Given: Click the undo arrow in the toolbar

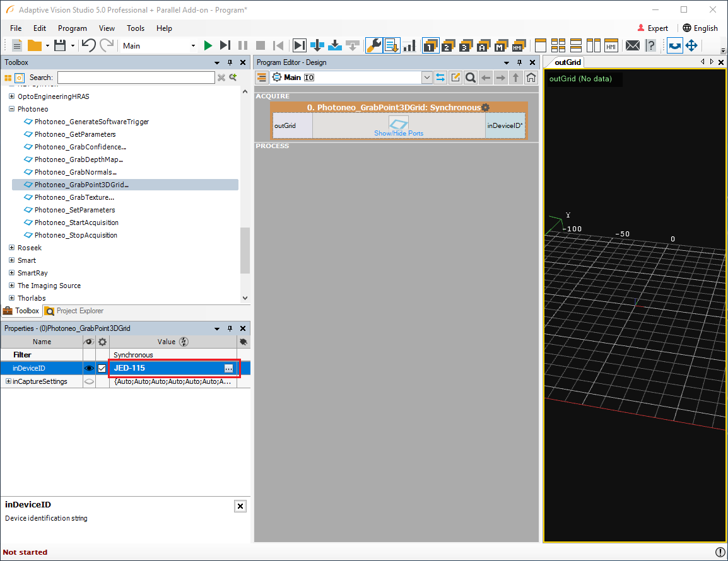Looking at the screenshot, I should 88,45.
